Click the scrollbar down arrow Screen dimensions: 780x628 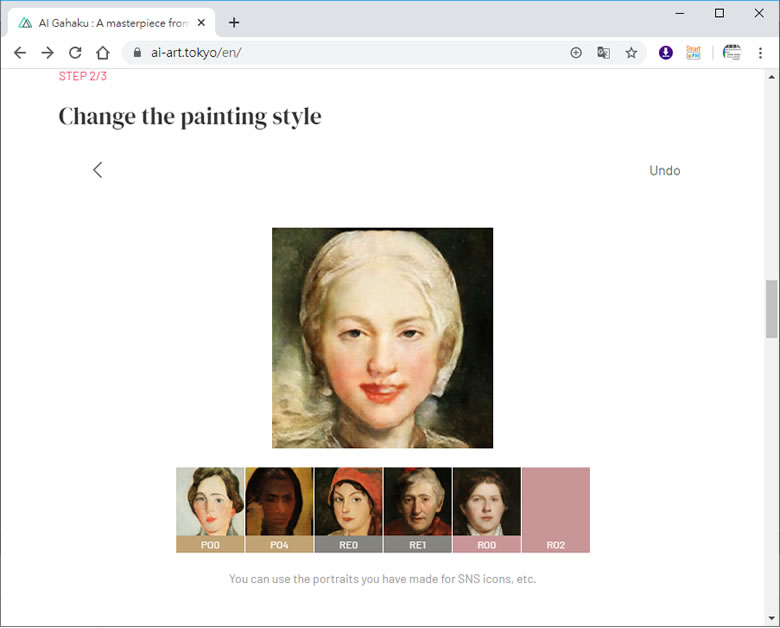pyautogui.click(x=772, y=619)
